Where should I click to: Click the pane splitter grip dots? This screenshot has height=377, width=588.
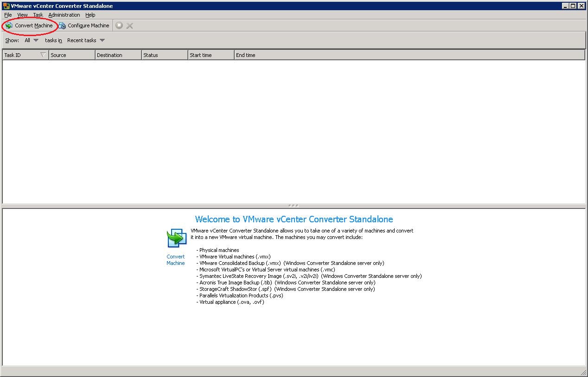[294, 206]
